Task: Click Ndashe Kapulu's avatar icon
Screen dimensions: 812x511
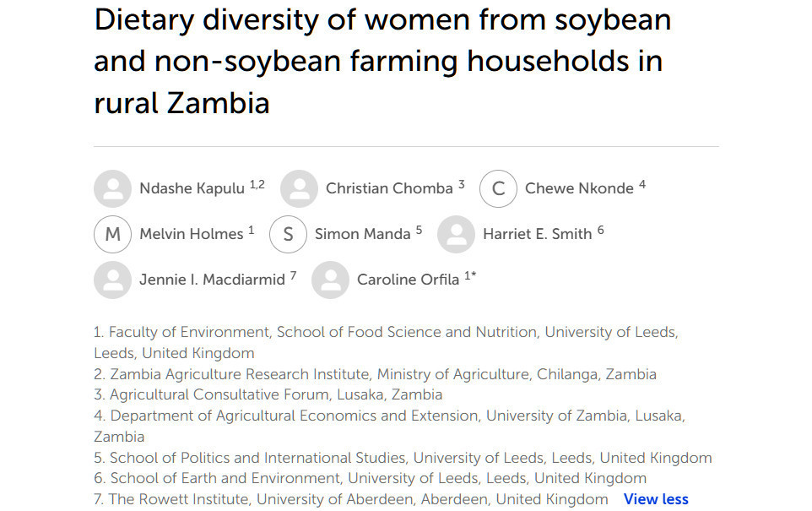Action: tap(112, 188)
